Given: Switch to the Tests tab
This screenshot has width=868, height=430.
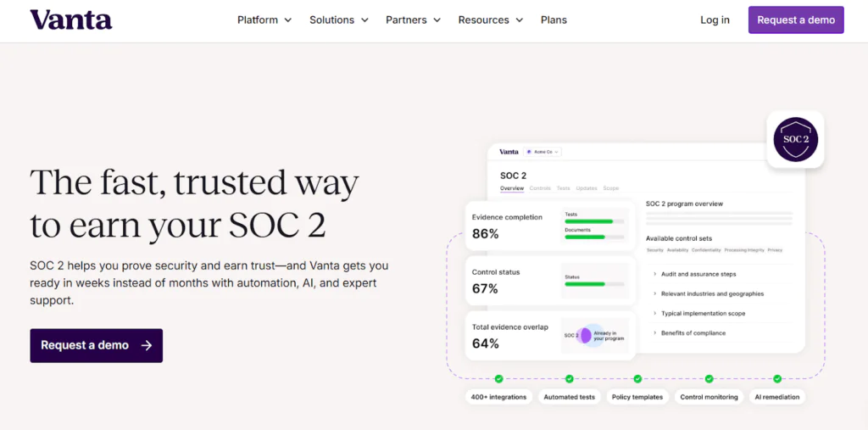Looking at the screenshot, I should click(563, 188).
